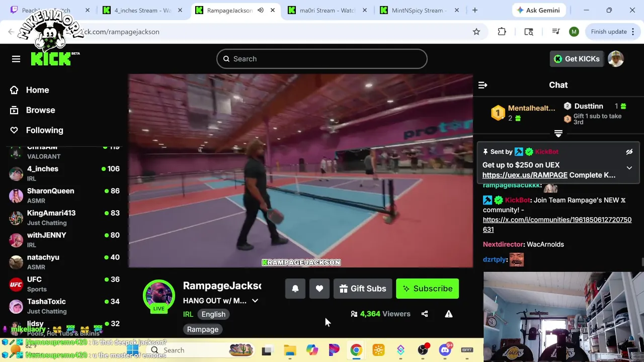Subscribe to RampageJackson

pos(427,289)
